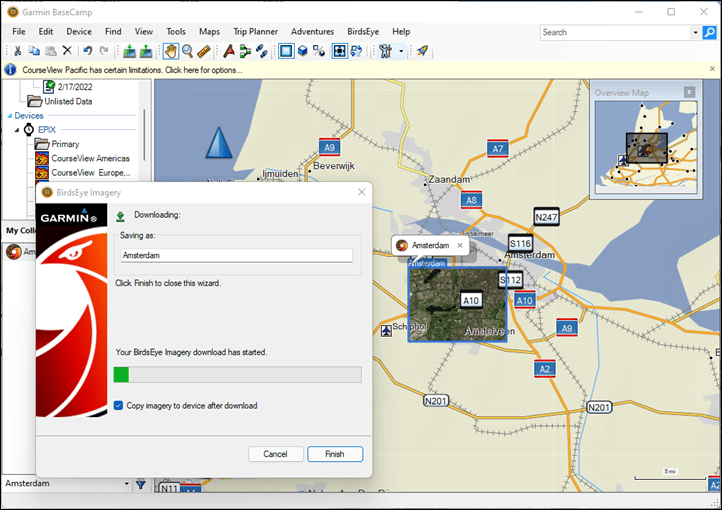Select the Unlisted Data folder
The width and height of the screenshot is (722, 510).
(68, 101)
